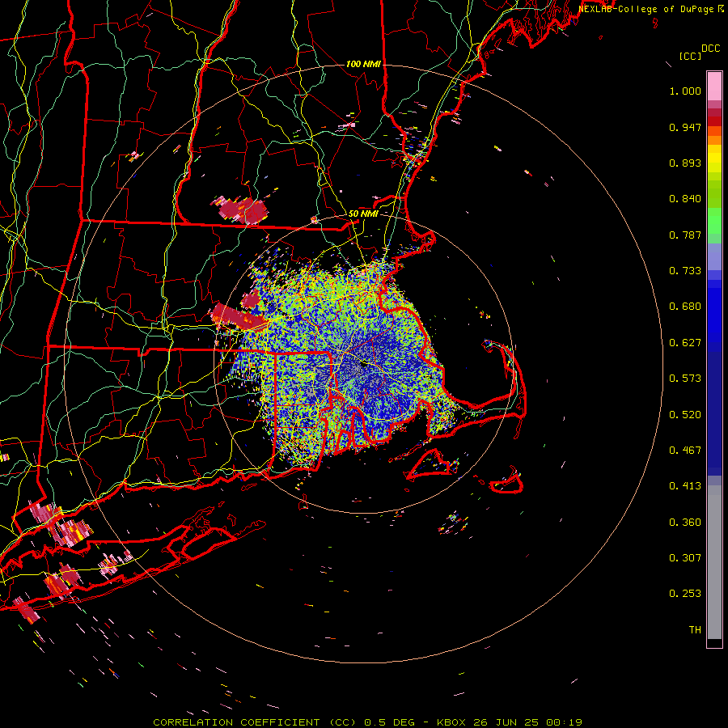Pick the light pink swatch on the color bar
The image size is (728, 728).
click(714, 87)
